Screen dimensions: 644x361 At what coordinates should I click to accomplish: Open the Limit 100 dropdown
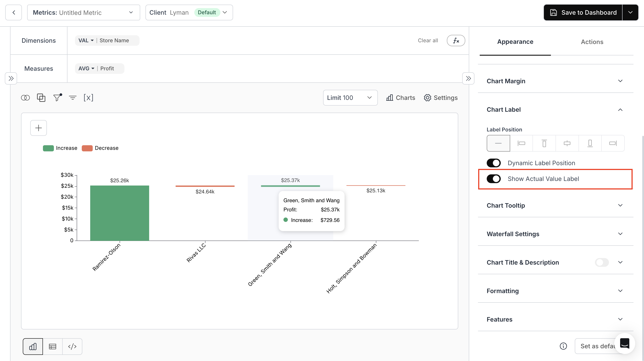pos(350,98)
